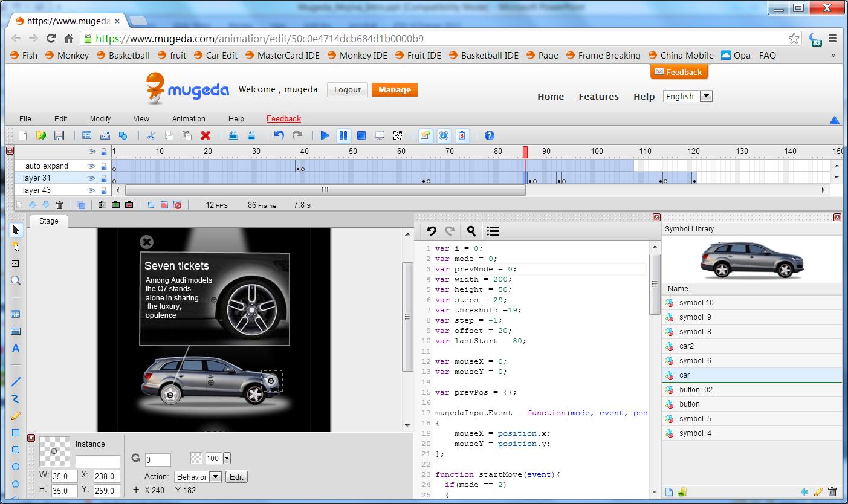Screen dimensions: 848x504
Task: Open the red Feedback link in the menu bar
Action: [x=283, y=118]
